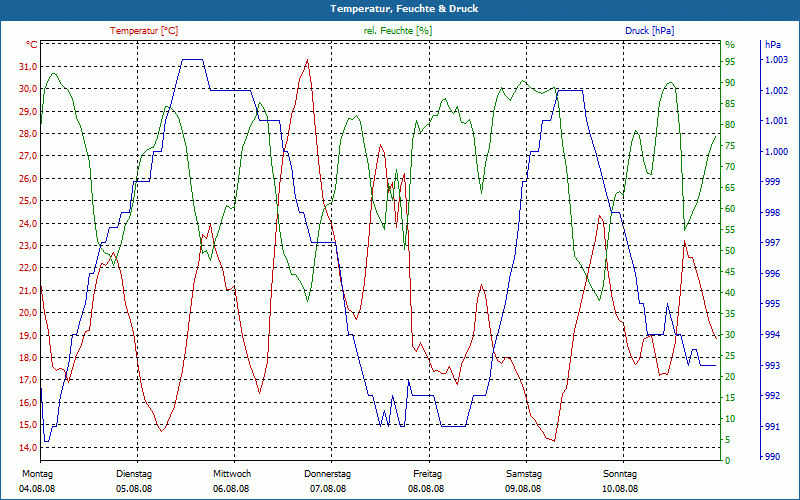Viewport: 800px width, 500px height.
Task: Select the blue 'Druck [hPa]' legend label
Action: pyautogui.click(x=649, y=31)
